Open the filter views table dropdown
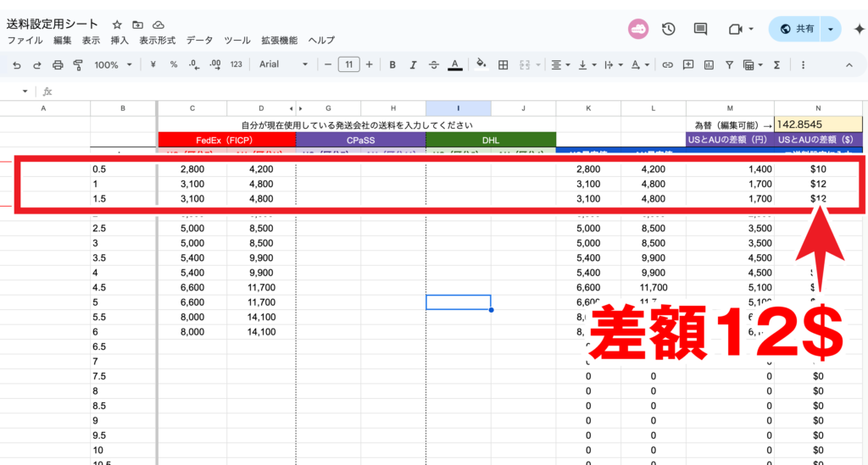This screenshot has height=465, width=868. coord(753,64)
